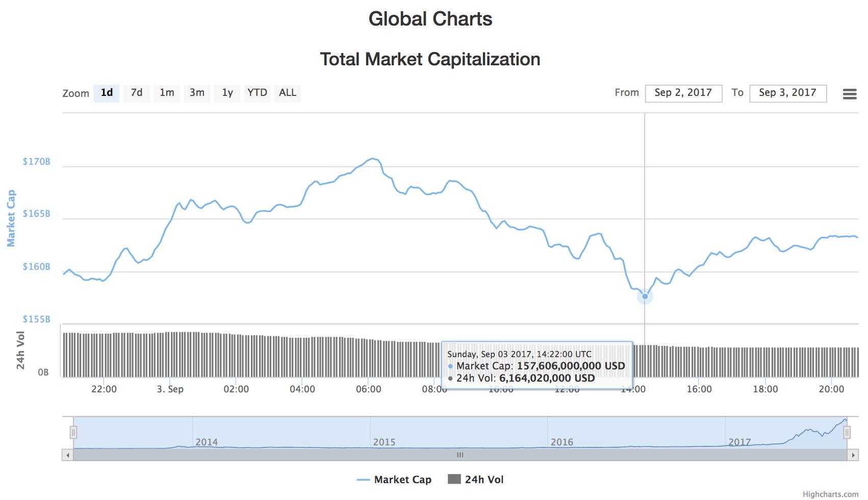
Task: Toggle the Market Cap series in the legend
Action: click(394, 480)
